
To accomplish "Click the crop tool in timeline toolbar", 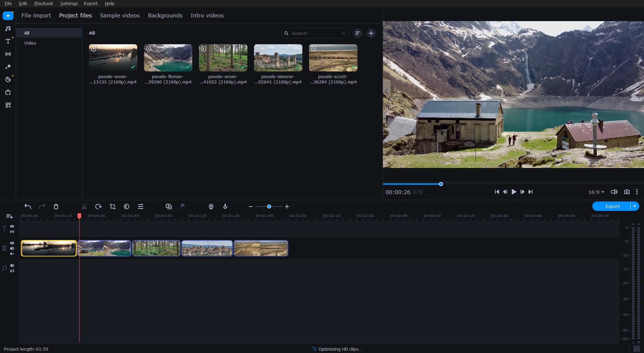I will tap(113, 207).
